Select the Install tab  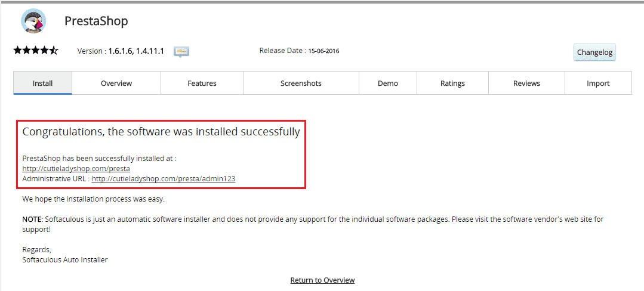[43, 83]
